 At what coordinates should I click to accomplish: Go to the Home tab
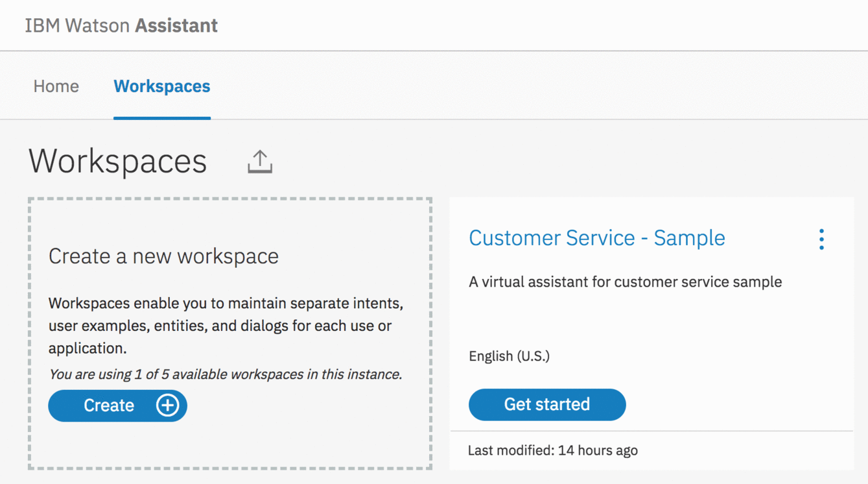[x=56, y=86]
